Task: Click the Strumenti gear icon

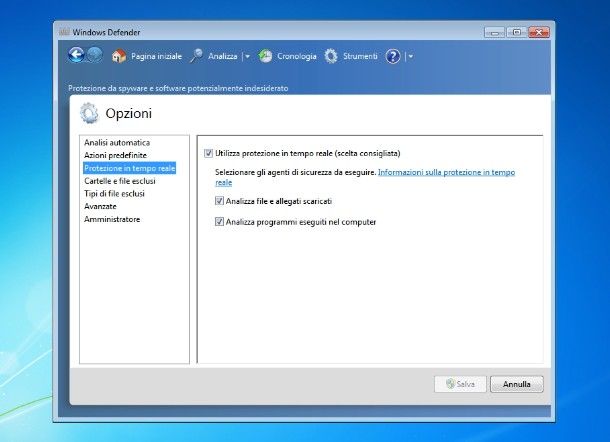Action: (331, 56)
